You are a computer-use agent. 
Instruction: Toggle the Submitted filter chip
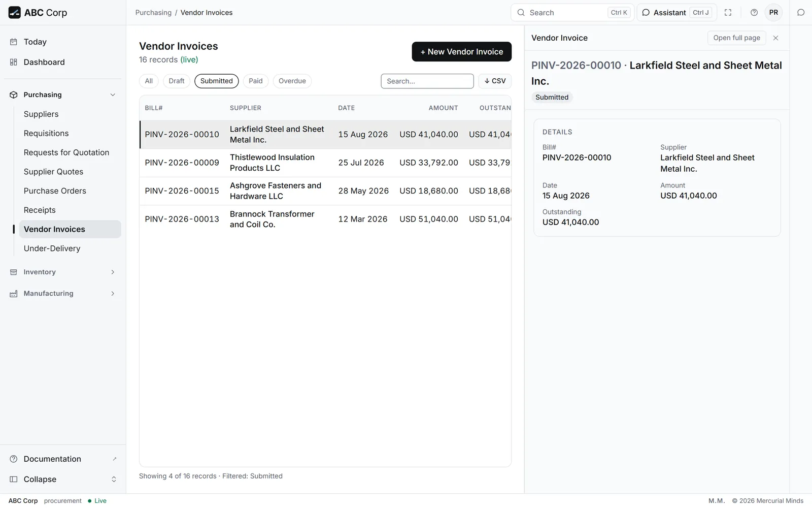tap(217, 81)
